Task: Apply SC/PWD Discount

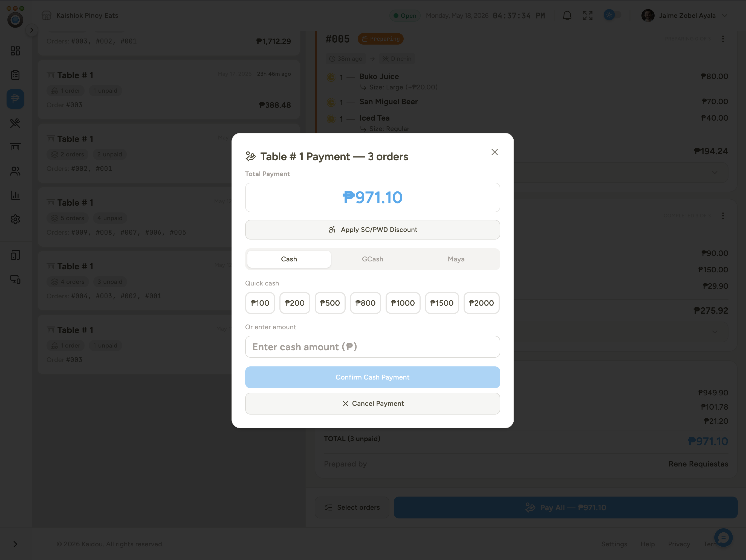Action: 372,229
